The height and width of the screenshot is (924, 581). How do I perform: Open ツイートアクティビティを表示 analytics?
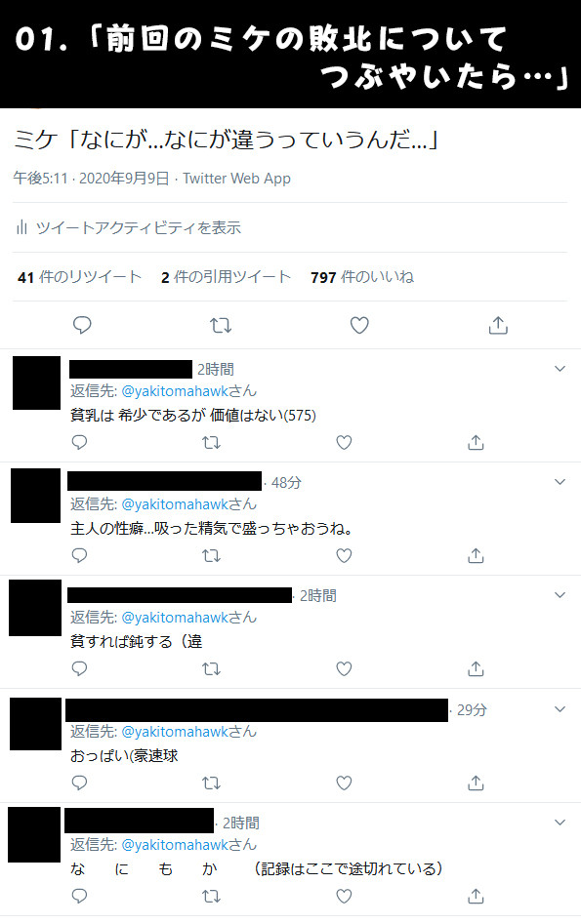click(x=129, y=227)
